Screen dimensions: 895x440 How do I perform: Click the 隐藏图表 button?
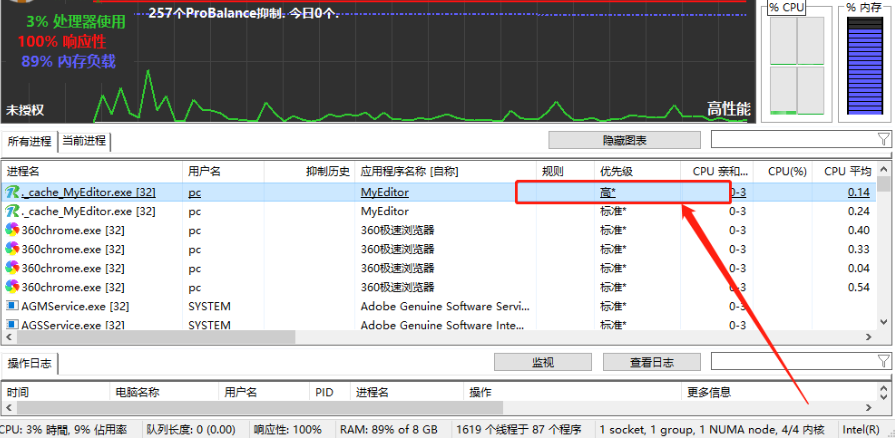pyautogui.click(x=624, y=140)
